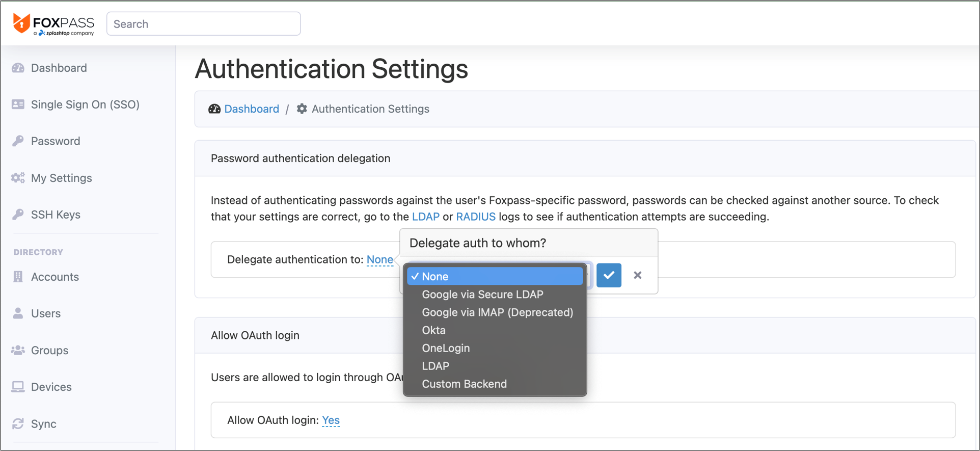Click the Password key icon
Viewport: 980px width, 451px height.
pyautogui.click(x=18, y=141)
